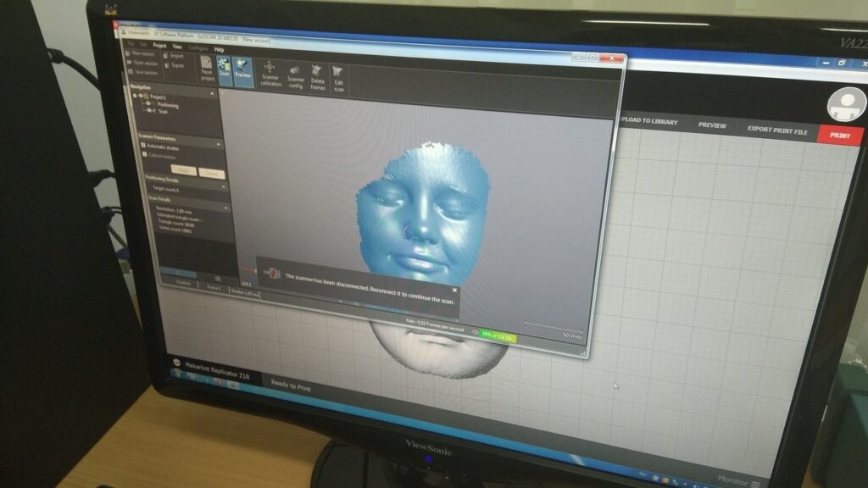Click the Positioning tree item
The height and width of the screenshot is (488, 868).
coord(168,105)
